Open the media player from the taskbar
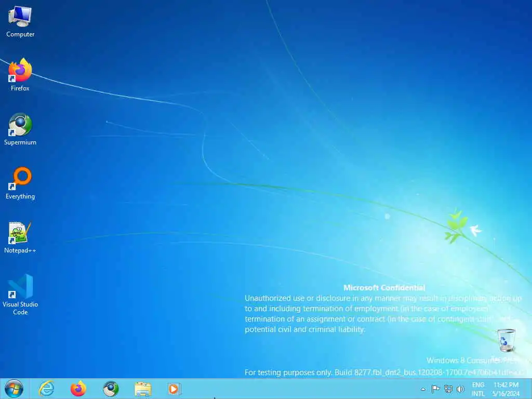Screen dimensions: 532x399 pyautogui.click(x=175, y=389)
